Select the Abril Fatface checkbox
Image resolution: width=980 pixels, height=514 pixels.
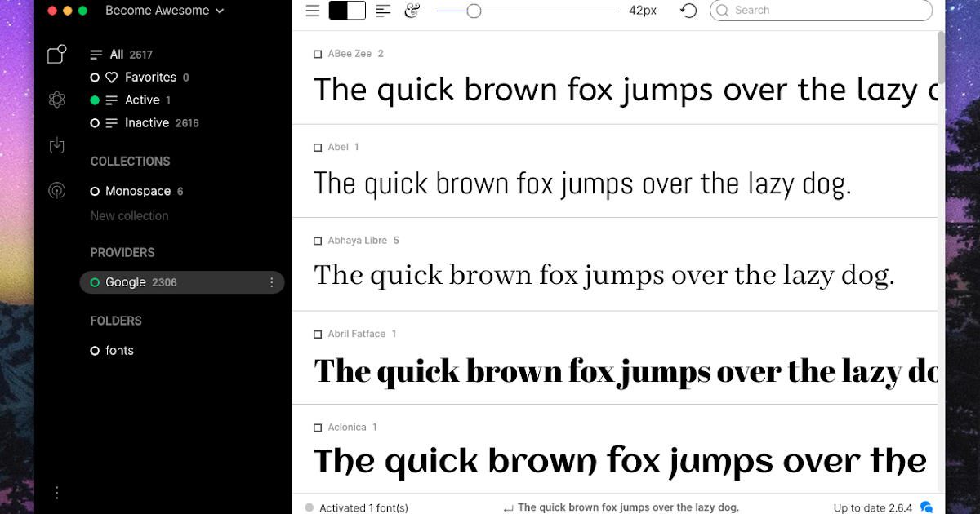[318, 334]
